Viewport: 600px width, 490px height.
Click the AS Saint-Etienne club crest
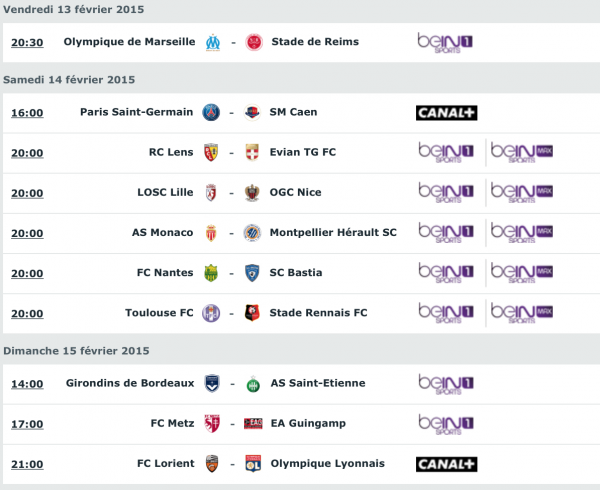coord(252,383)
